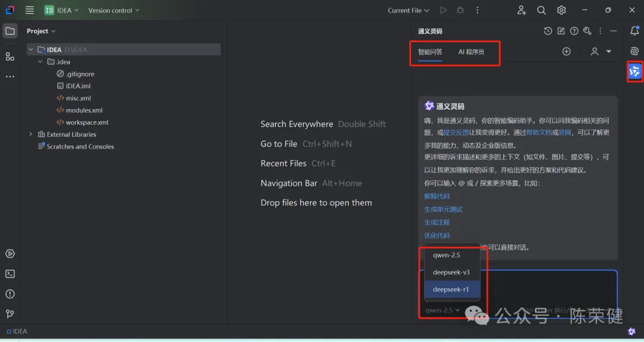Switch to the AI 程序员 tab
644x342 pixels.
pos(471,52)
